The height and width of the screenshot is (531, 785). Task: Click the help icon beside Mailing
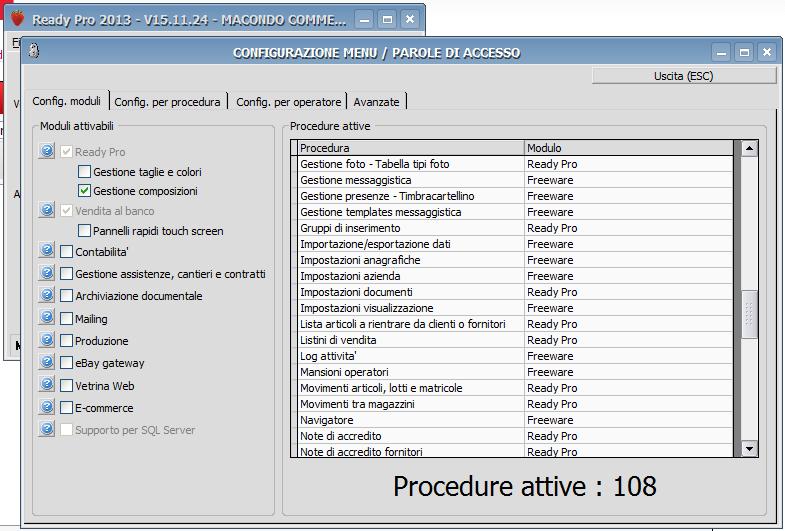[47, 317]
